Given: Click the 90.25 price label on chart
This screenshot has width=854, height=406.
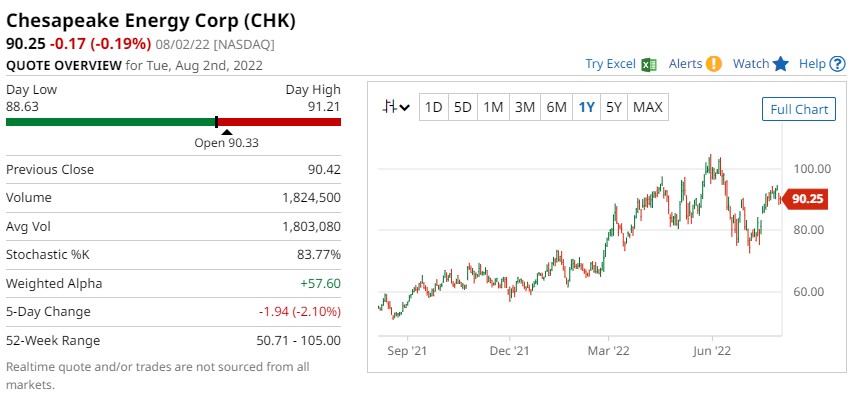Looking at the screenshot, I should coord(806,199).
